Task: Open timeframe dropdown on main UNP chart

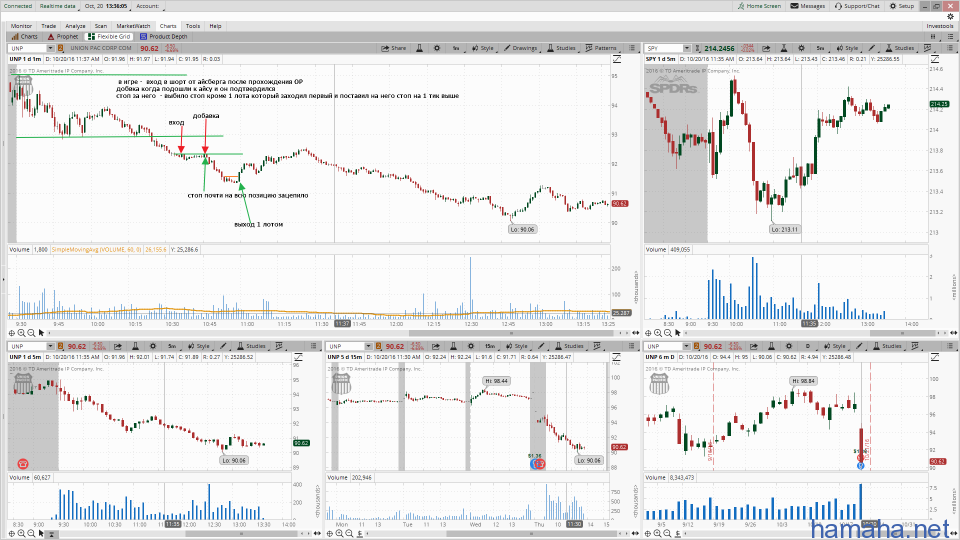Action: pyautogui.click(x=456, y=48)
